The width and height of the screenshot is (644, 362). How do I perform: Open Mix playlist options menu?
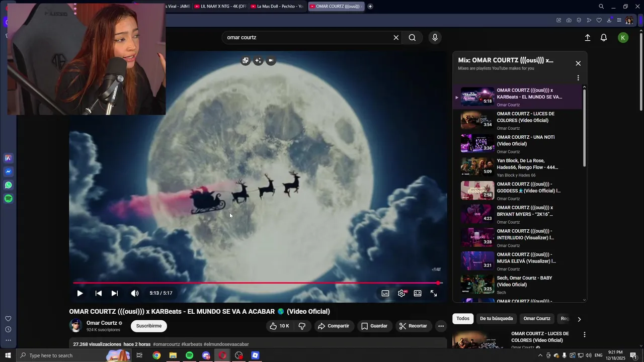tap(578, 78)
